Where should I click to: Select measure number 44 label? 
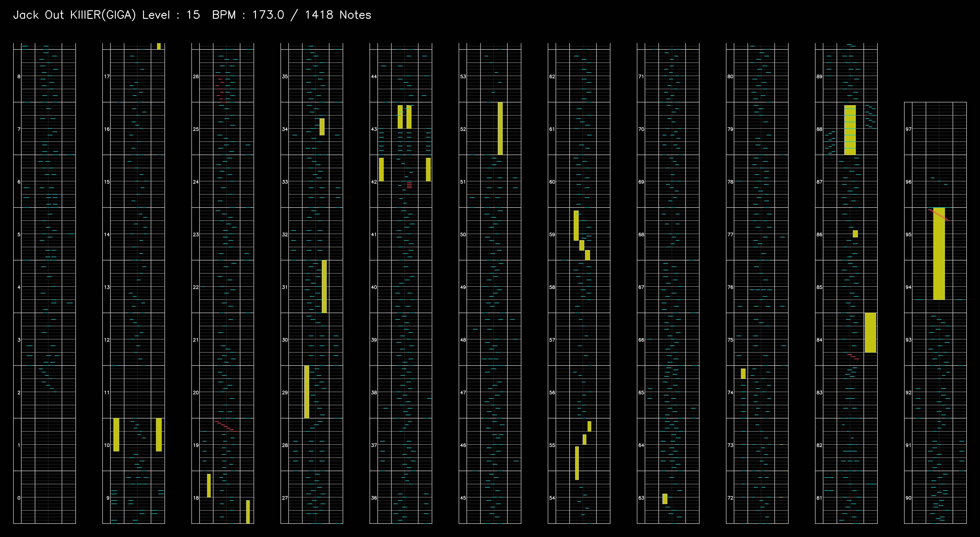(374, 76)
